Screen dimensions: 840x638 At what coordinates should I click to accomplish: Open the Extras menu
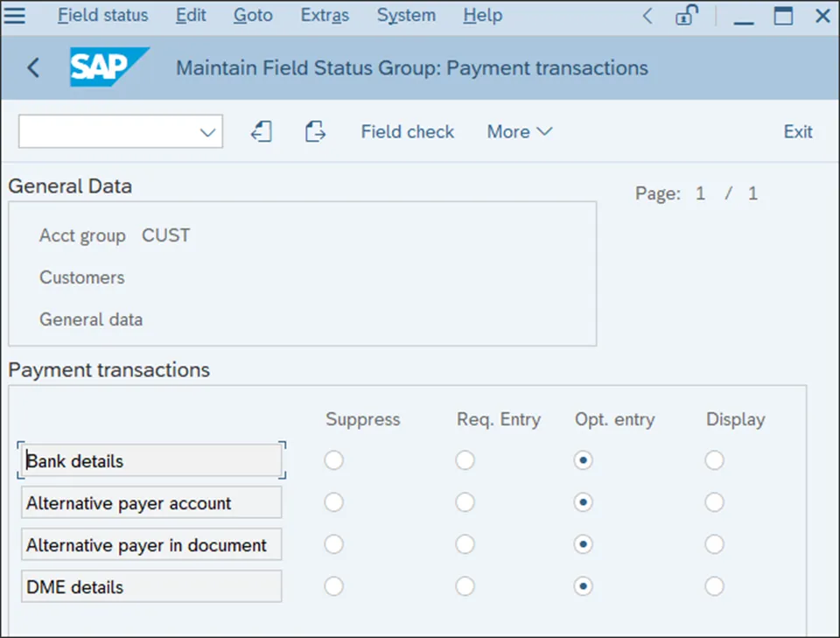click(325, 16)
